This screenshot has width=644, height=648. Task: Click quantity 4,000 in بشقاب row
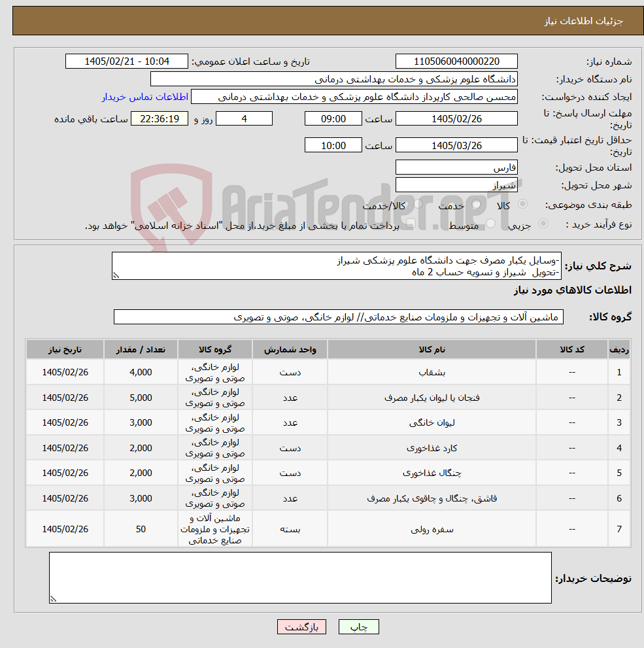(x=141, y=372)
